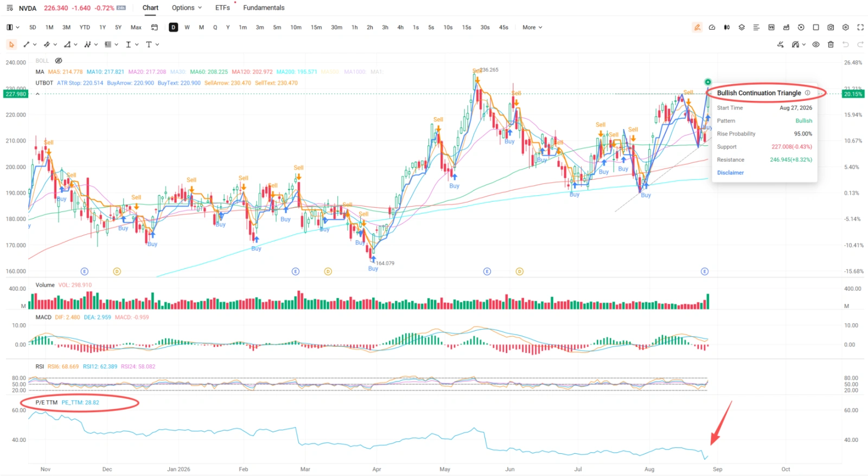This screenshot has width=868, height=476.
Task: Toggle the MA120 moving average line
Action: pos(252,72)
